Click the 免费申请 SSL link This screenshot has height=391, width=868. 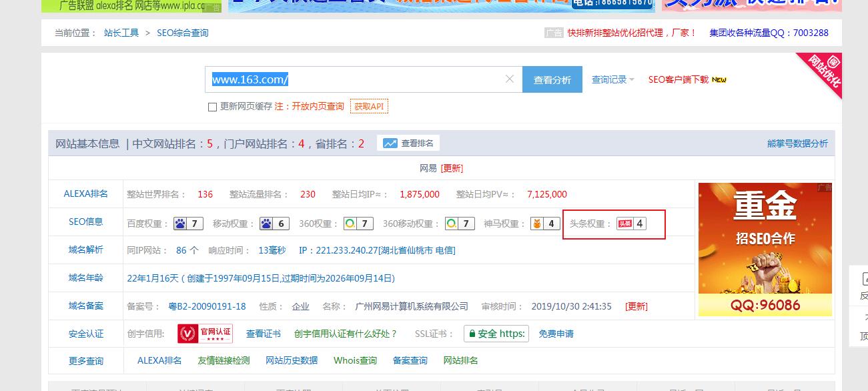556,333
